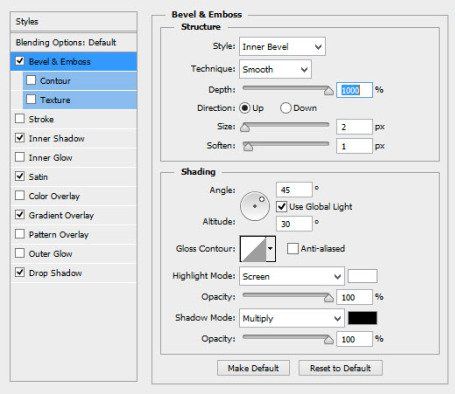The image size is (455, 394).
Task: Open the Highlight Mode dropdown showing Screen
Action: (292, 276)
